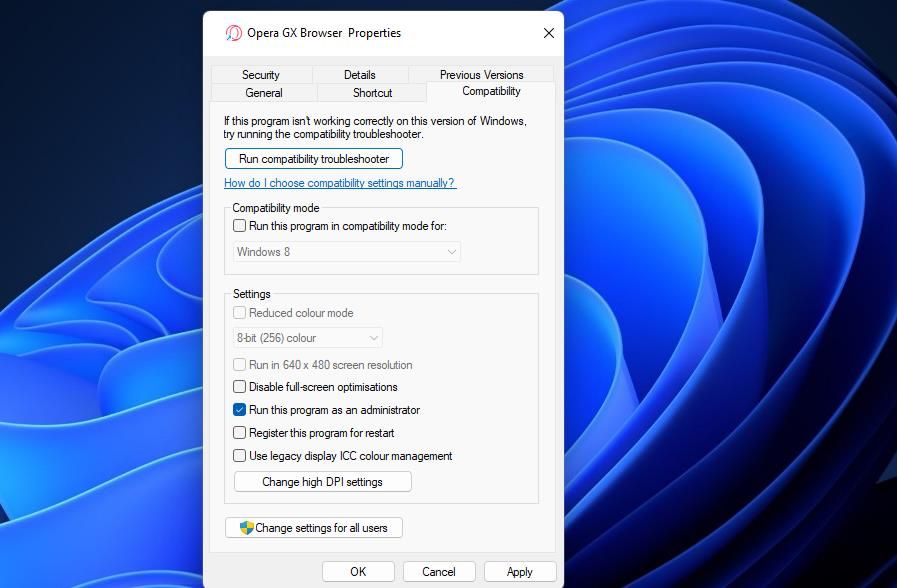
Task: Confirm the dialog with OK
Action: [x=358, y=571]
